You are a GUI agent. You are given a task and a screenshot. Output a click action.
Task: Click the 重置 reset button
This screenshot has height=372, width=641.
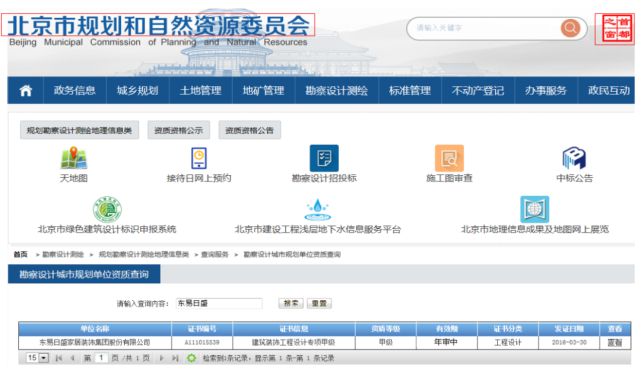319,303
